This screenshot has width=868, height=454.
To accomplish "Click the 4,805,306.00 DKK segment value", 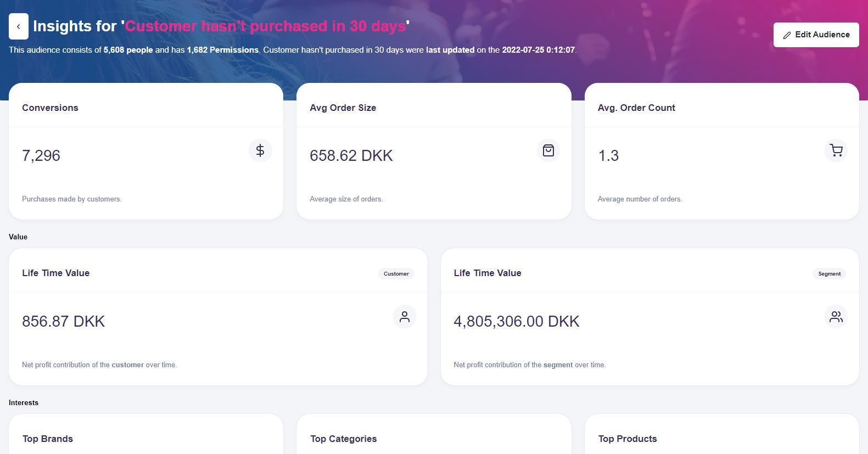I will (516, 321).
